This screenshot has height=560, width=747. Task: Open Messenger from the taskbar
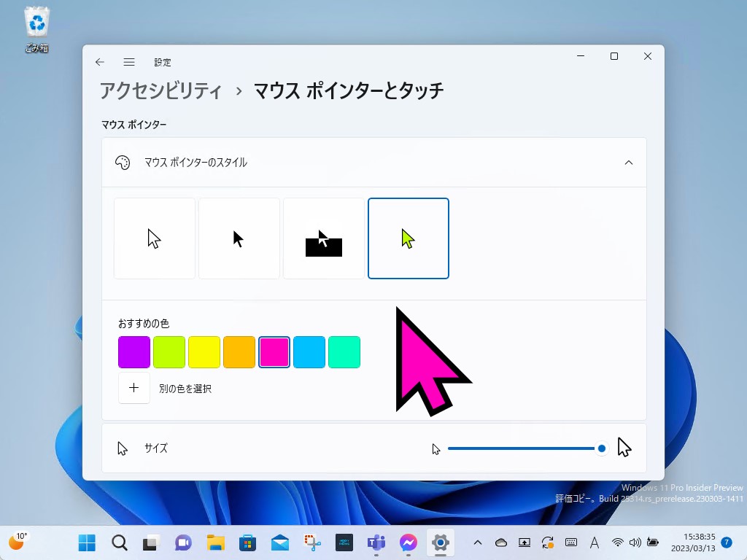[407, 542]
